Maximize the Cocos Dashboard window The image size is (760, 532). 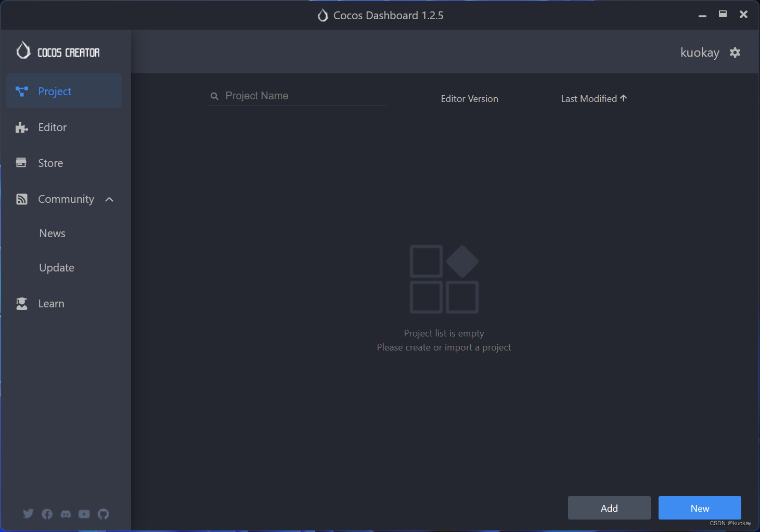click(x=723, y=15)
